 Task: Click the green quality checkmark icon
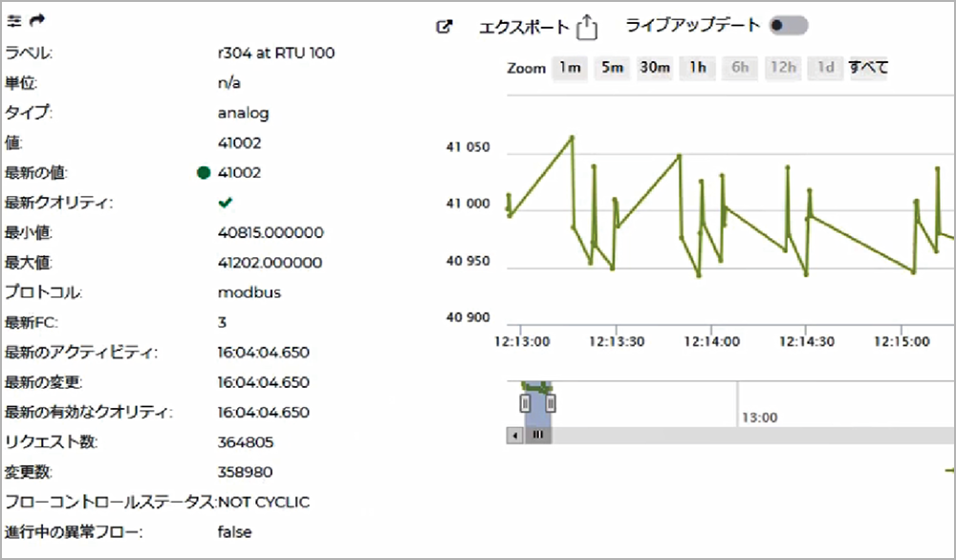pos(226,203)
